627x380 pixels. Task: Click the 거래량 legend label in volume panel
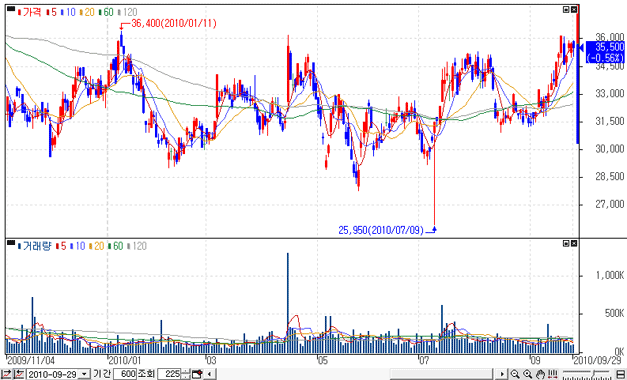pos(34,246)
